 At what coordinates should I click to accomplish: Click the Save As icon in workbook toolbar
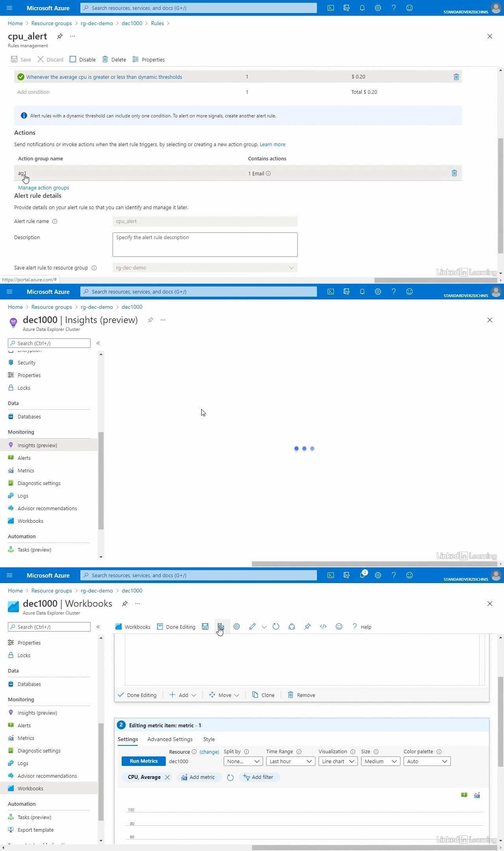pyautogui.click(x=220, y=626)
